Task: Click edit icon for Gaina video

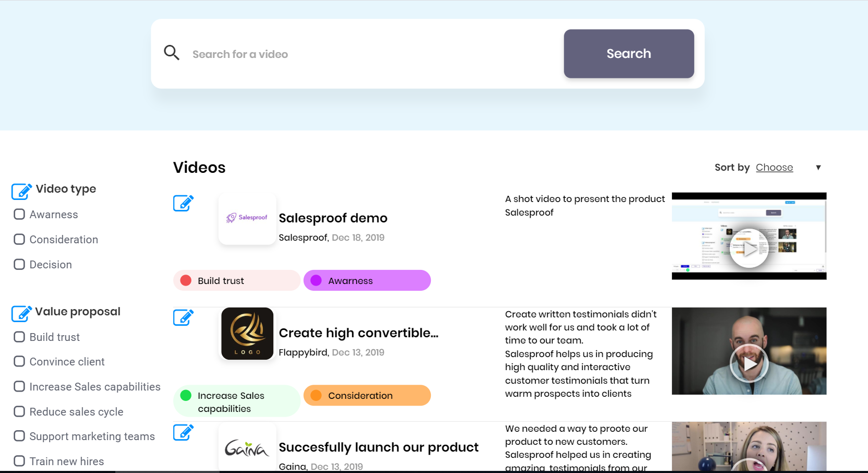Action: (183, 432)
